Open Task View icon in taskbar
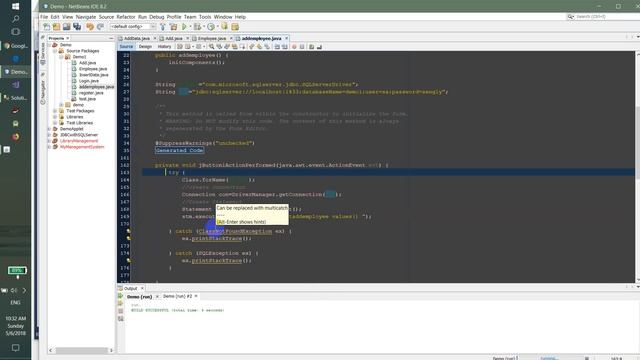 (16, 31)
